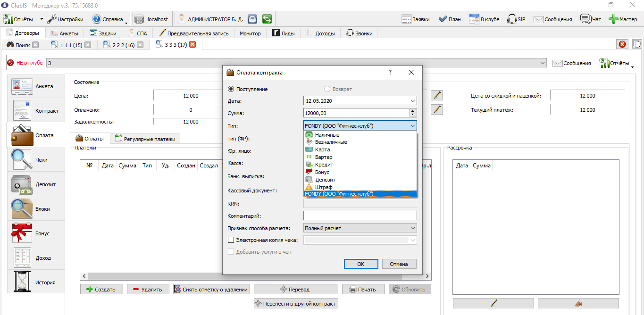Screen dimensions: 644x315
Task: Select Возврат radio button
Action: [327, 89]
